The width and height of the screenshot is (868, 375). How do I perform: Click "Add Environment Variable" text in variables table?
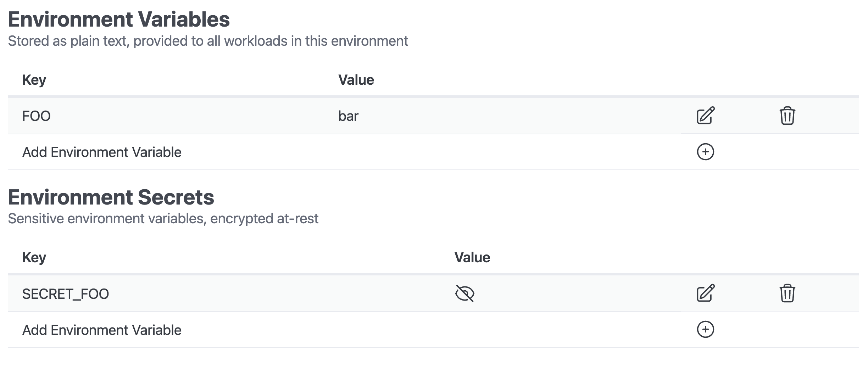[x=102, y=152]
